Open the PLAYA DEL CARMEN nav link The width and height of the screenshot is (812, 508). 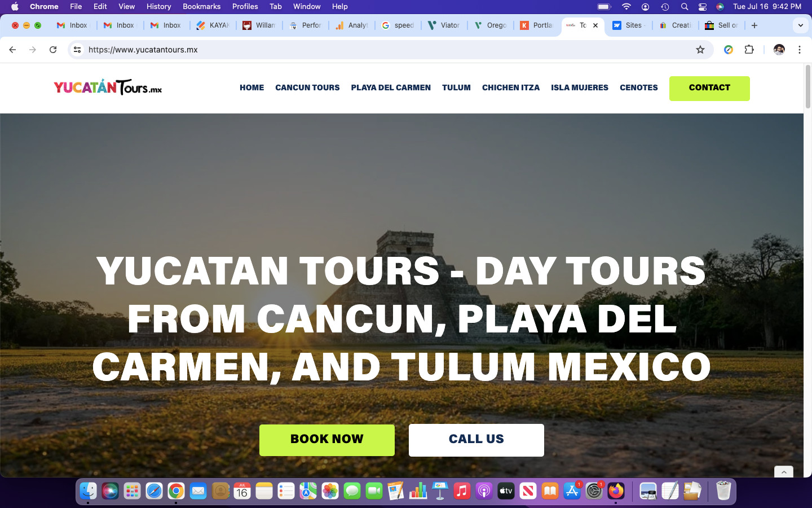point(391,87)
